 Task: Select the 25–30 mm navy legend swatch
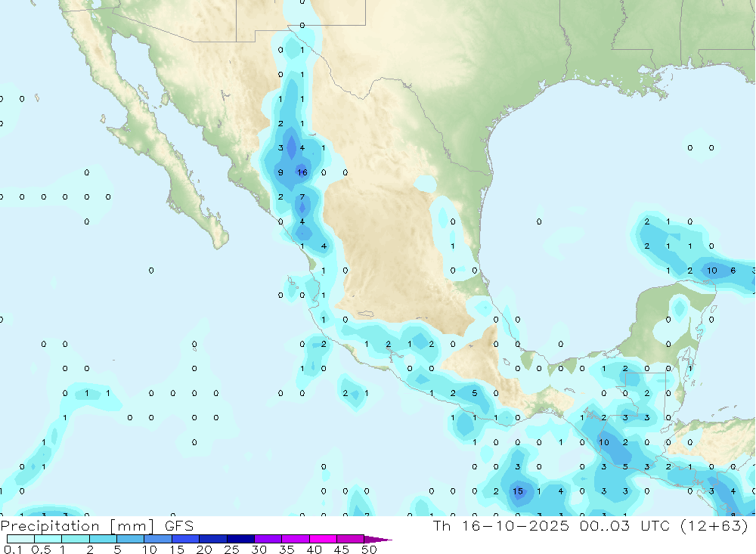point(240,539)
